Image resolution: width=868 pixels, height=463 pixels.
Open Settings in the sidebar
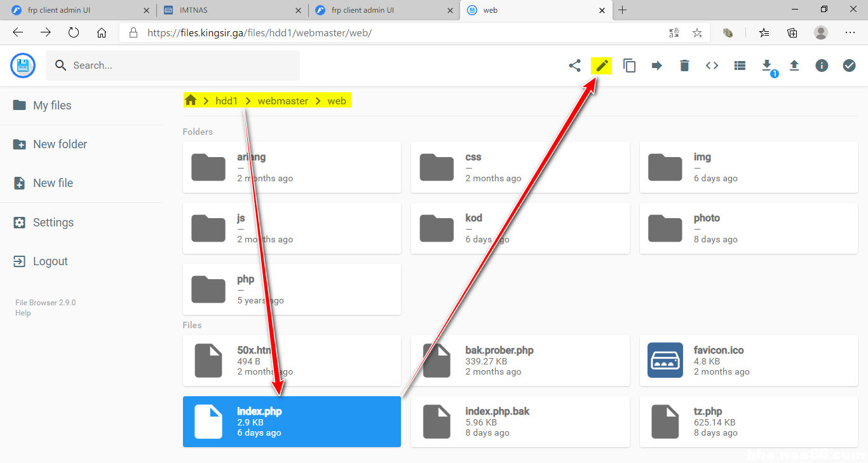coord(81,223)
